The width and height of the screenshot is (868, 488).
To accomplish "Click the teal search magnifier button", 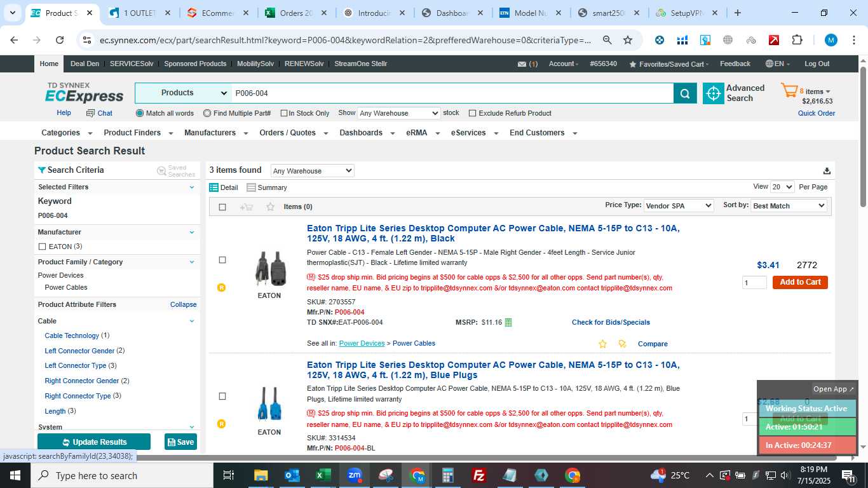I will pyautogui.click(x=684, y=93).
